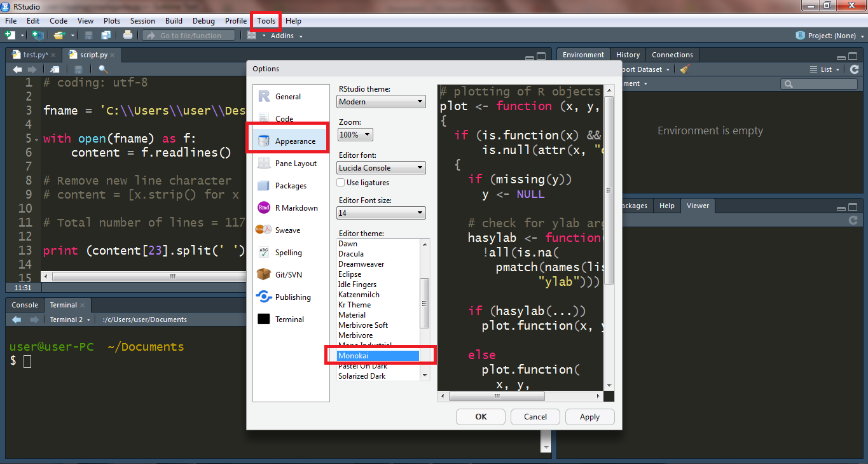The width and height of the screenshot is (868, 464).
Task: Expand the Zoom percentage dropdown
Action: [355, 134]
